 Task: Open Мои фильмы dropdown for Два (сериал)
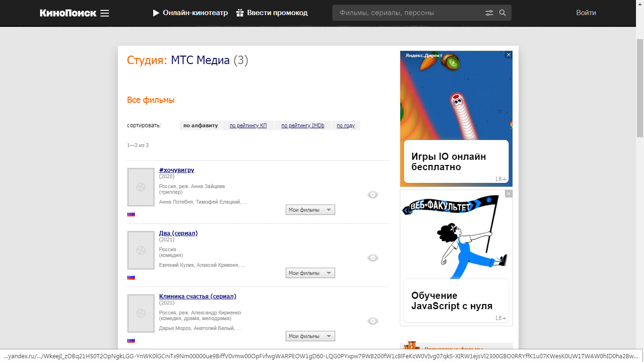tap(310, 273)
